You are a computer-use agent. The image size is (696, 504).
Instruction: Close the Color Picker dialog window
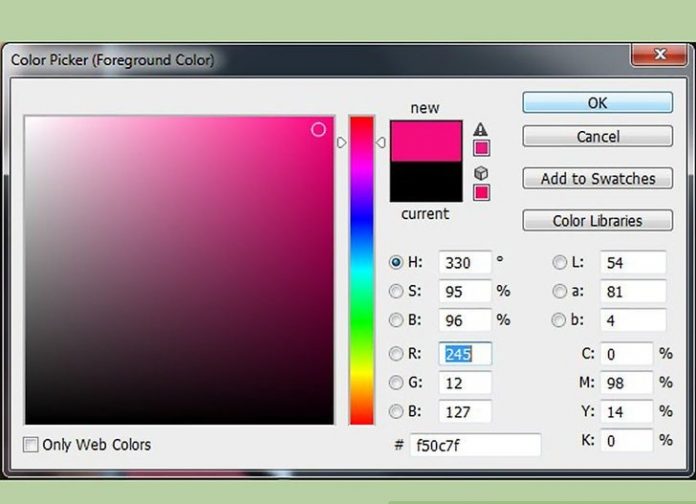(660, 54)
